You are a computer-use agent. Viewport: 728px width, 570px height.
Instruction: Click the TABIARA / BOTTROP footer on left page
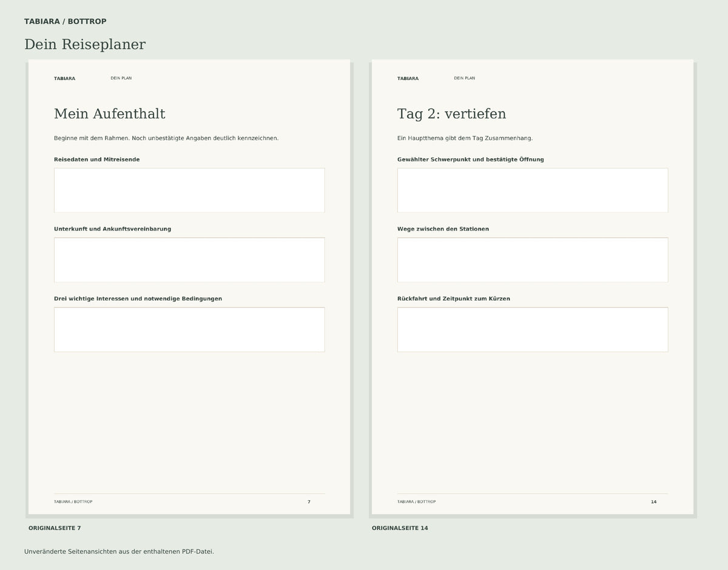click(73, 502)
